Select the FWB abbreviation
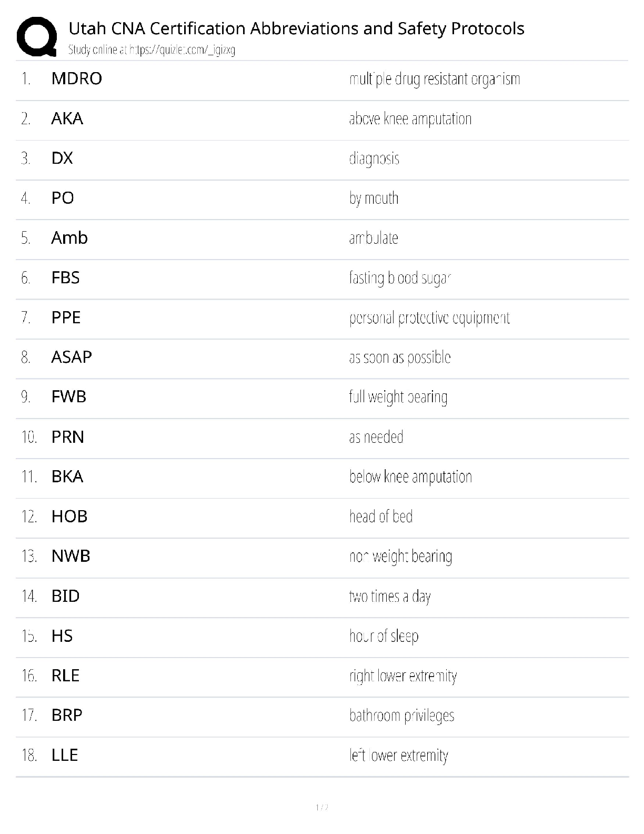The width and height of the screenshot is (644, 834). coord(68,397)
